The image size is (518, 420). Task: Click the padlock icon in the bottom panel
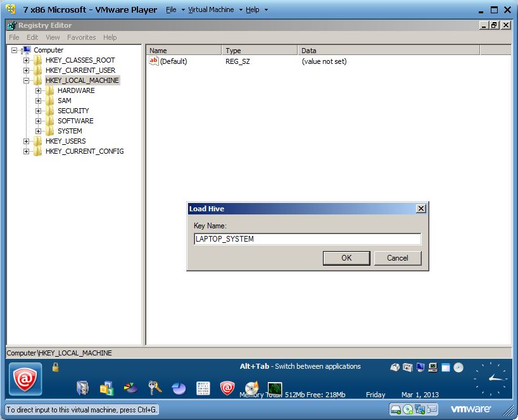pos(56,367)
